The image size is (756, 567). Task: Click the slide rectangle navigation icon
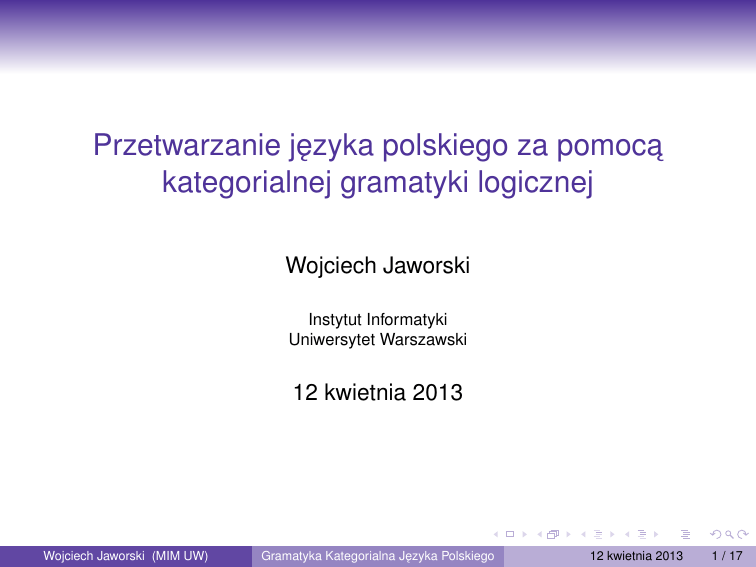point(510,533)
